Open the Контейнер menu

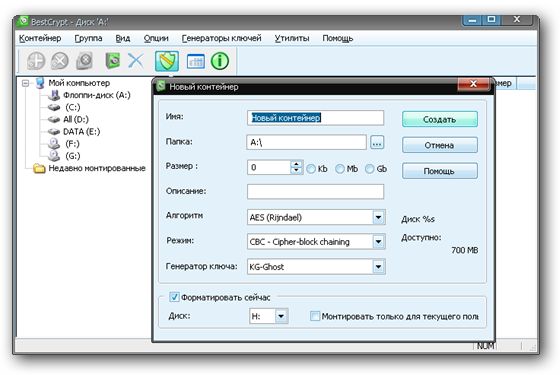tap(40, 38)
